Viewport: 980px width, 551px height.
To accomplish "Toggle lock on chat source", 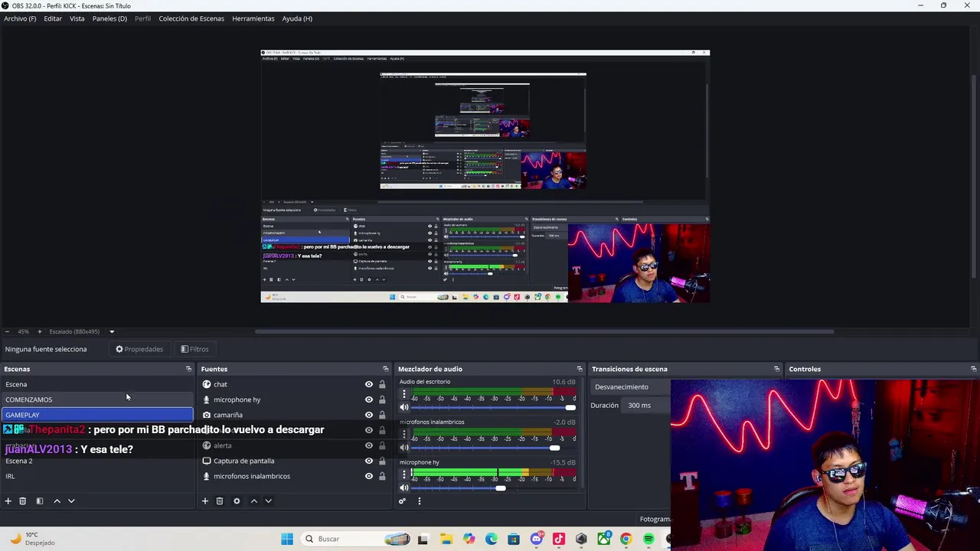I will (382, 384).
